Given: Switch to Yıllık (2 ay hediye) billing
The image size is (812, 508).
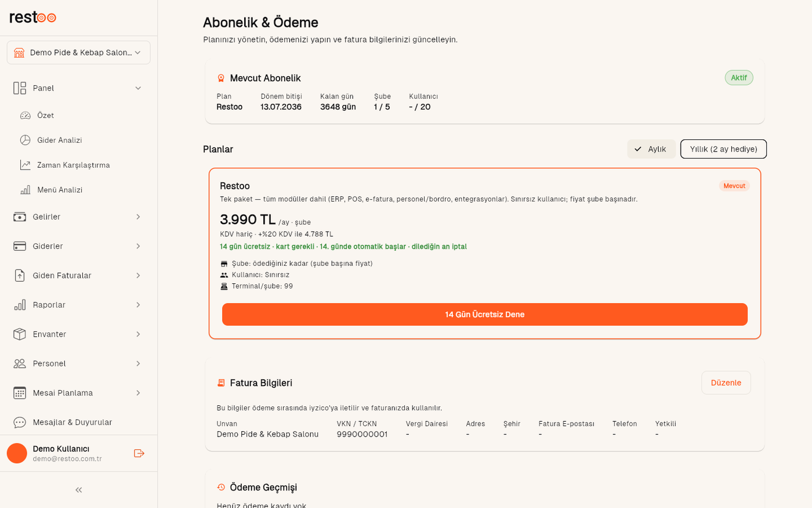Looking at the screenshot, I should pos(723,149).
